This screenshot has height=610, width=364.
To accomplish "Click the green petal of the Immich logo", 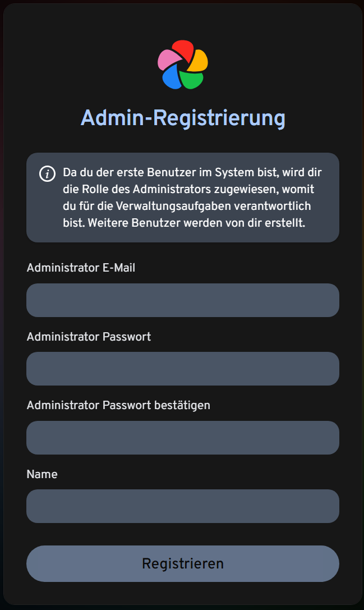I will point(191,79).
